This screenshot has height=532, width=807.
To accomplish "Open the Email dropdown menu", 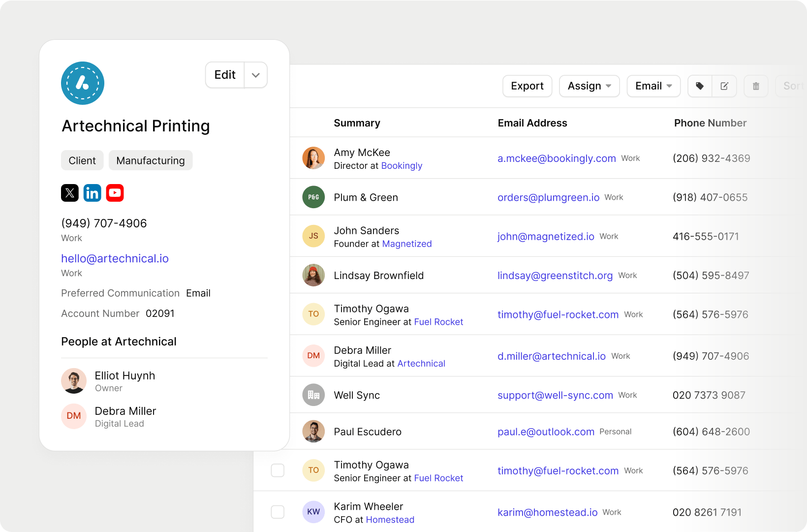I will [x=653, y=86].
